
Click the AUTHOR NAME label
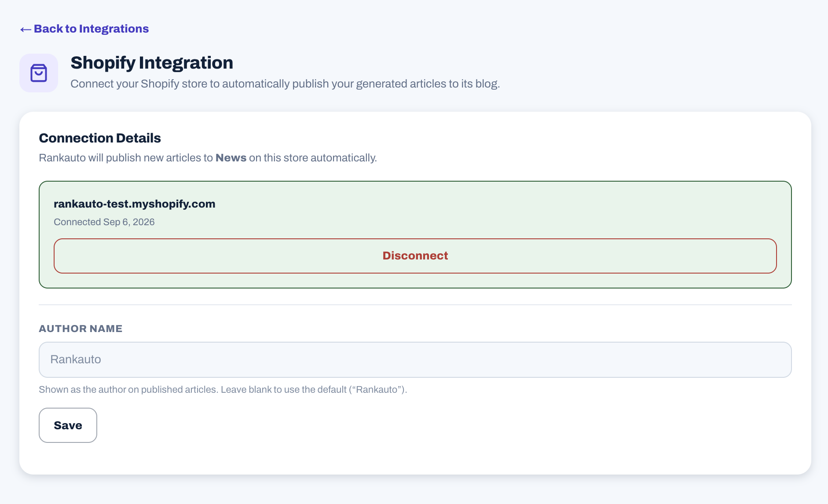81,329
